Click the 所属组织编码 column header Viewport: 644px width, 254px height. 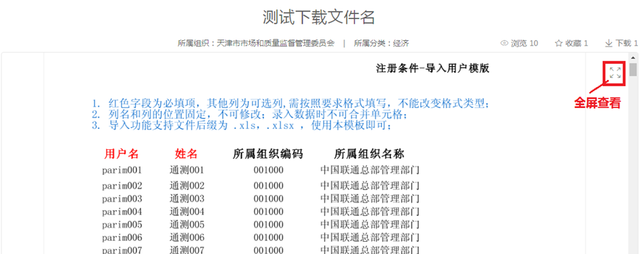point(268,154)
